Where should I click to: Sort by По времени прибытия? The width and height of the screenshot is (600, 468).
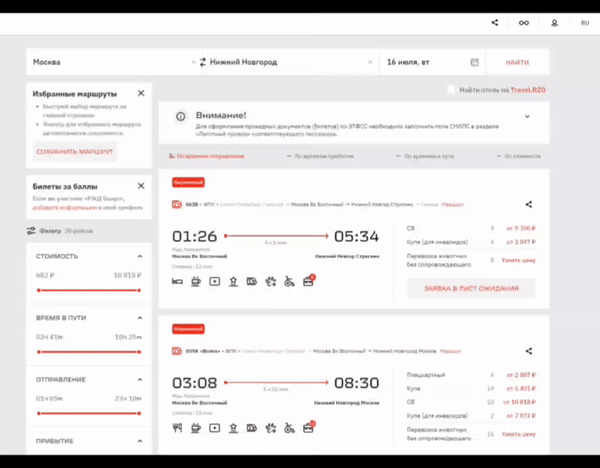[320, 156]
